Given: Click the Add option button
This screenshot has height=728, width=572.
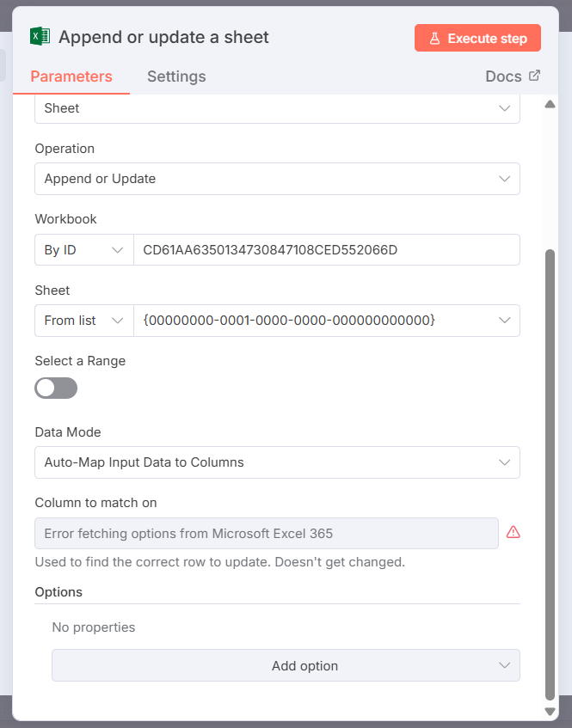Looking at the screenshot, I should [x=286, y=666].
